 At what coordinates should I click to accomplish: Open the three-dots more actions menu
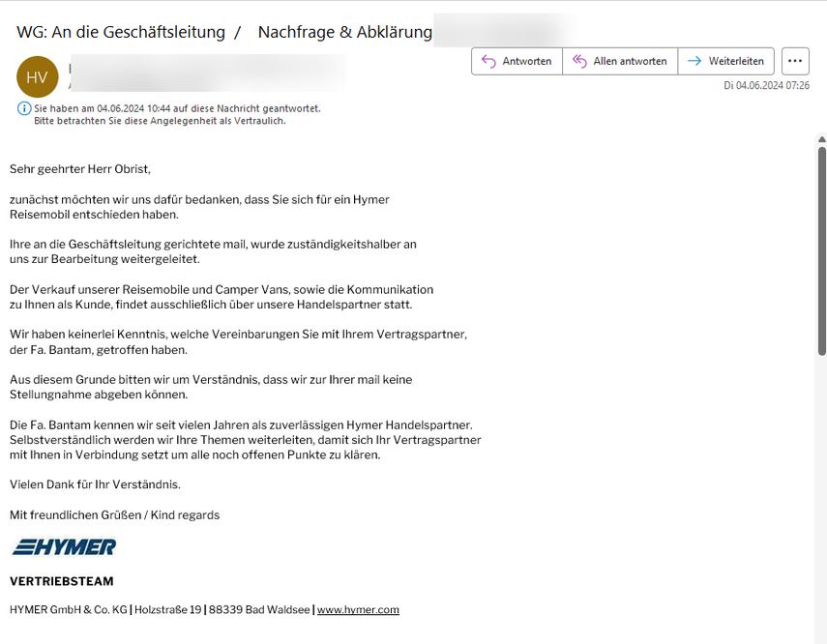click(795, 61)
